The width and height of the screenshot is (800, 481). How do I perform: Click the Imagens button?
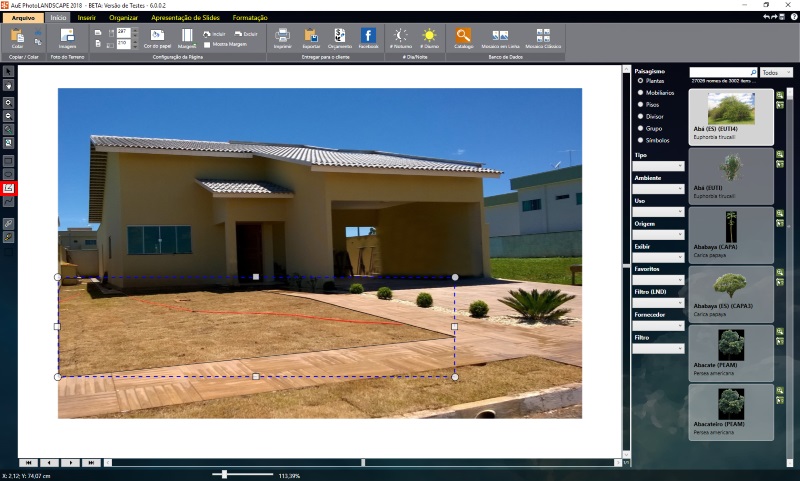coord(67,38)
